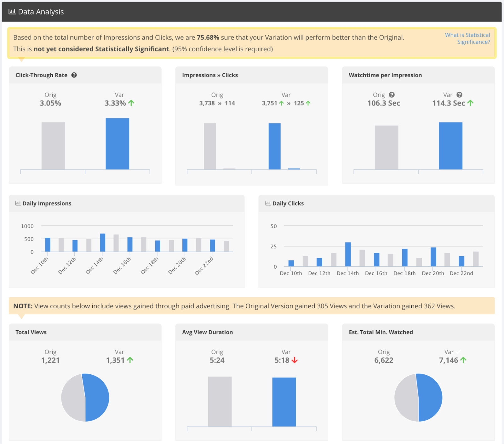Select the chart icon next to Daily Clicks
The image size is (504, 444).
tap(268, 203)
